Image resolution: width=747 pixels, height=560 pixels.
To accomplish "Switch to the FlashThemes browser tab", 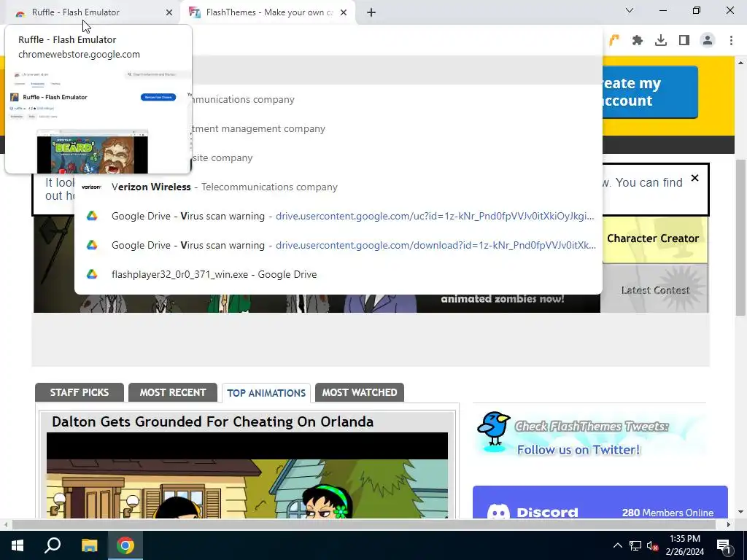I will 268,12.
